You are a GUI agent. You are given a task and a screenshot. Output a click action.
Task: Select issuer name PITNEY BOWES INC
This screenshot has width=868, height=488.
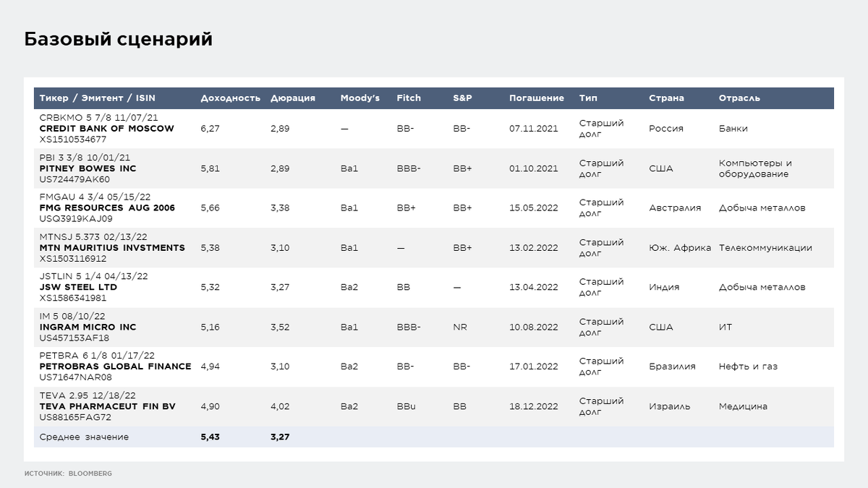(x=88, y=168)
